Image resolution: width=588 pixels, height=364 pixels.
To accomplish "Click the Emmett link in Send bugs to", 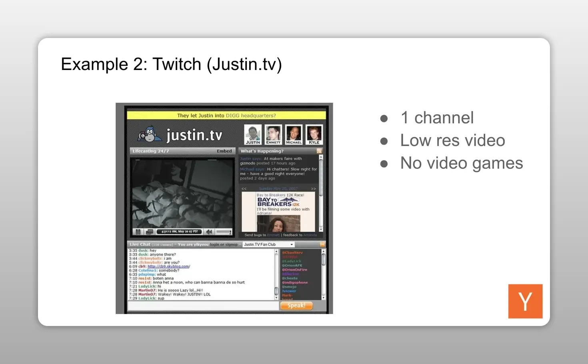I will 273,235.
